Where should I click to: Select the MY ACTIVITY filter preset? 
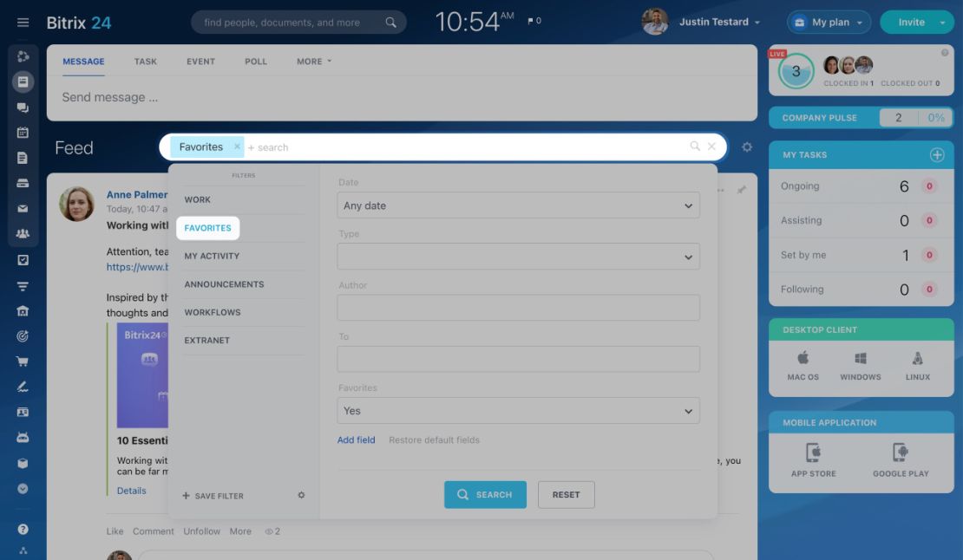click(x=212, y=257)
